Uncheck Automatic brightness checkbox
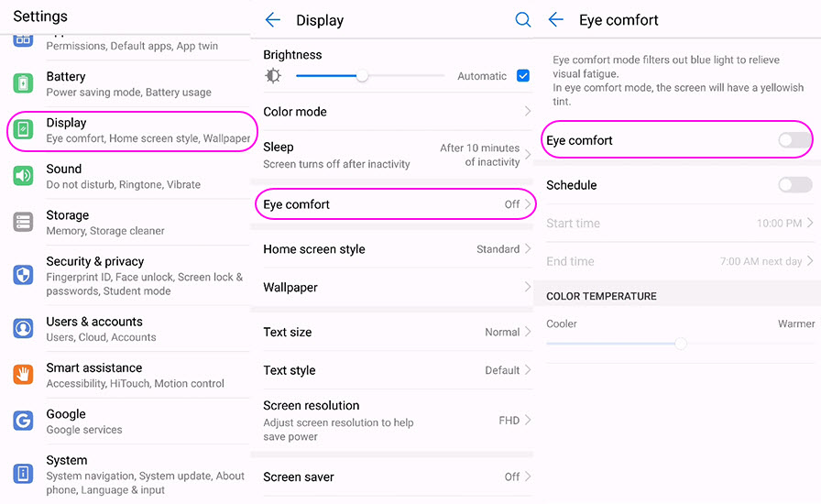 point(523,76)
